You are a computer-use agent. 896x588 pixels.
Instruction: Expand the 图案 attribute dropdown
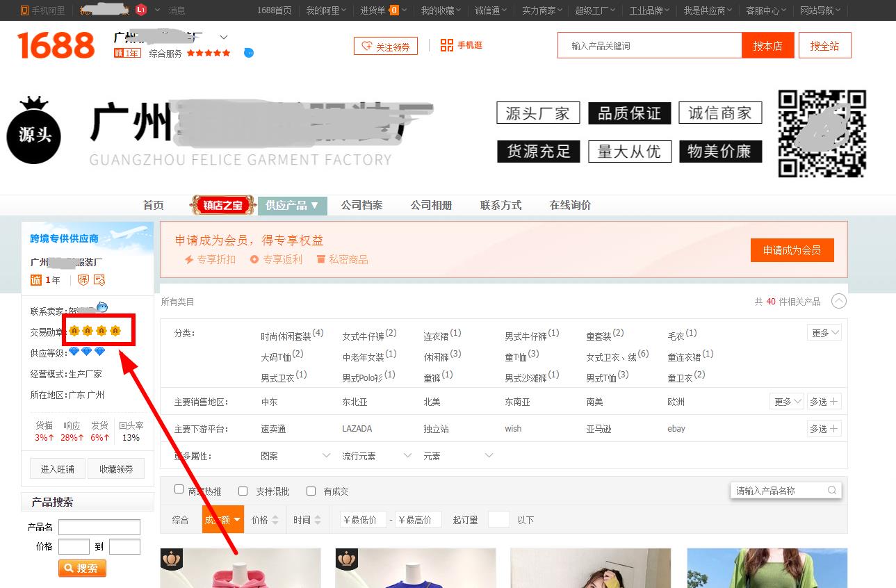pos(295,456)
